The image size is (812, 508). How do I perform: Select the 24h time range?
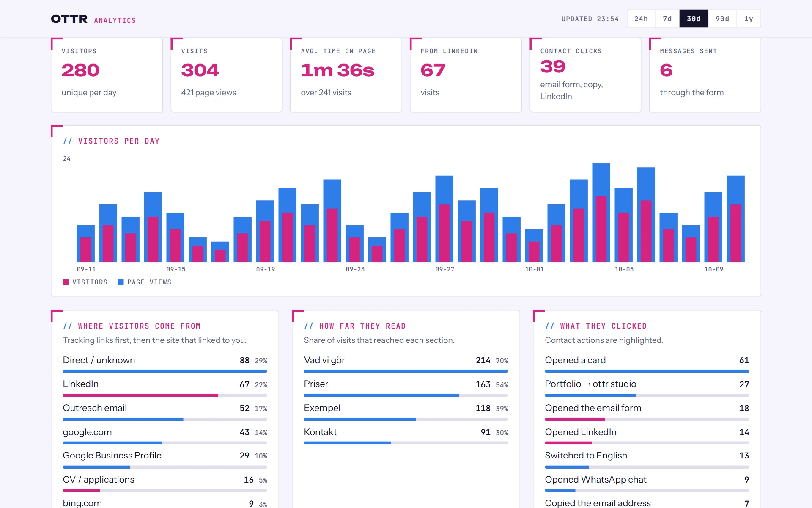641,19
